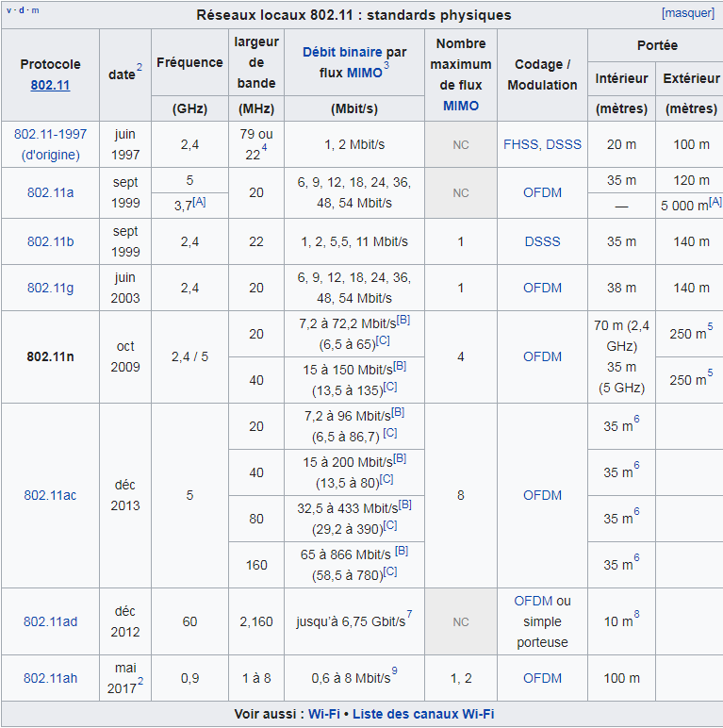Click the Débit binaire header link
Image resolution: width=723 pixels, height=728 pixels.
tap(343, 53)
